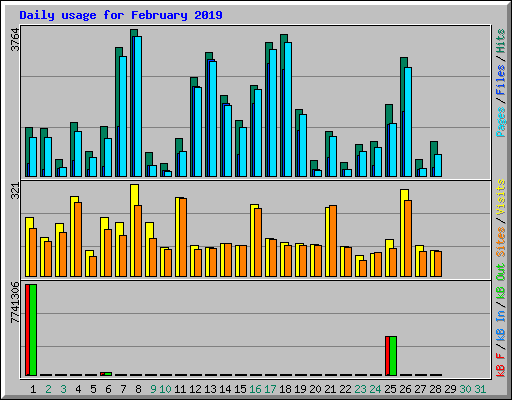Click the 'kB In' legend label
The height and width of the screenshot is (400, 512).
click(501, 325)
